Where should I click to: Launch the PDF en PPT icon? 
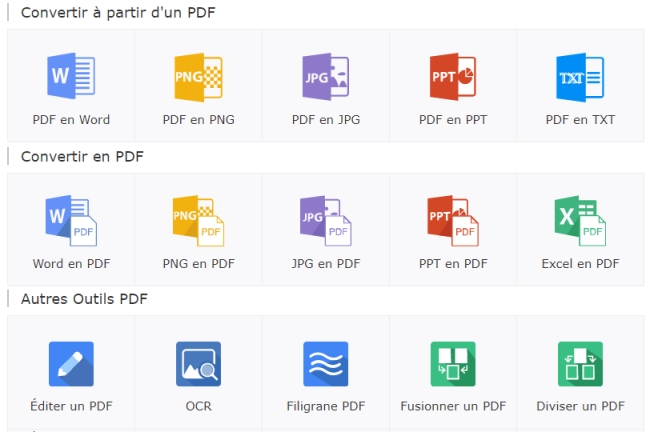pos(453,76)
